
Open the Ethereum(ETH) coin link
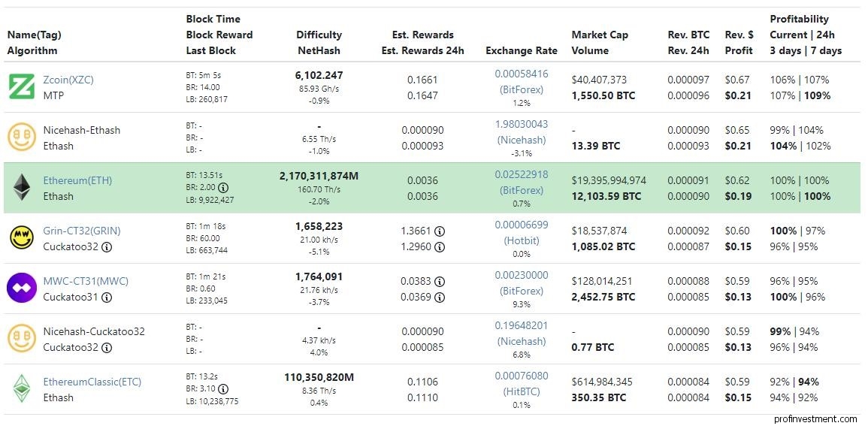(77, 180)
